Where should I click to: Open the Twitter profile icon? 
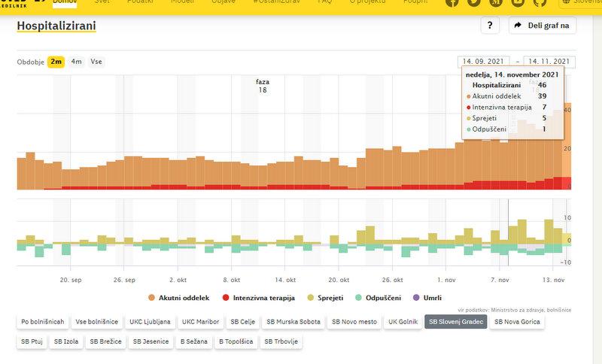[x=474, y=2]
